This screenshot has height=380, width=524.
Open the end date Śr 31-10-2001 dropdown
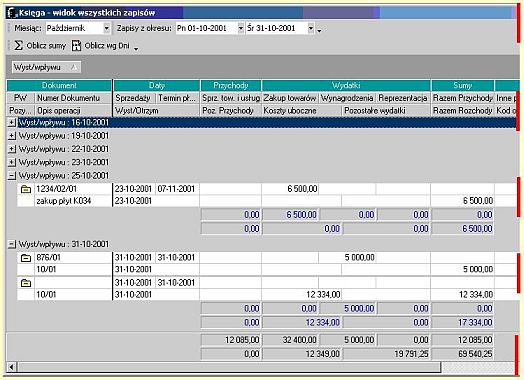click(311, 28)
